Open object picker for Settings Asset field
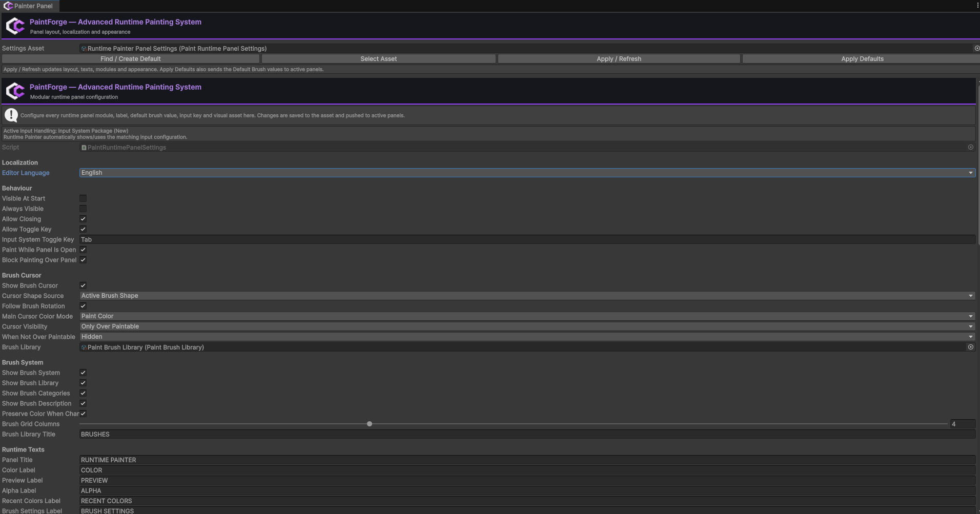 pyautogui.click(x=976, y=48)
